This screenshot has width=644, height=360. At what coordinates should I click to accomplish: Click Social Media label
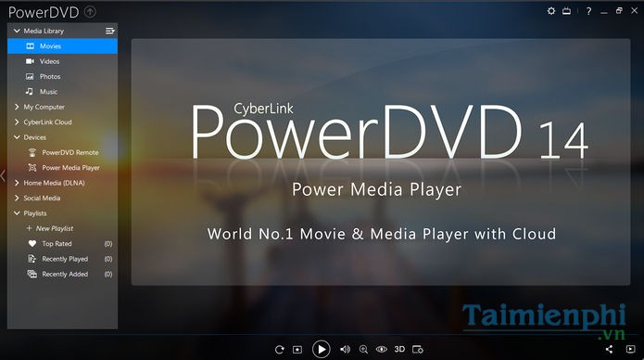42,198
